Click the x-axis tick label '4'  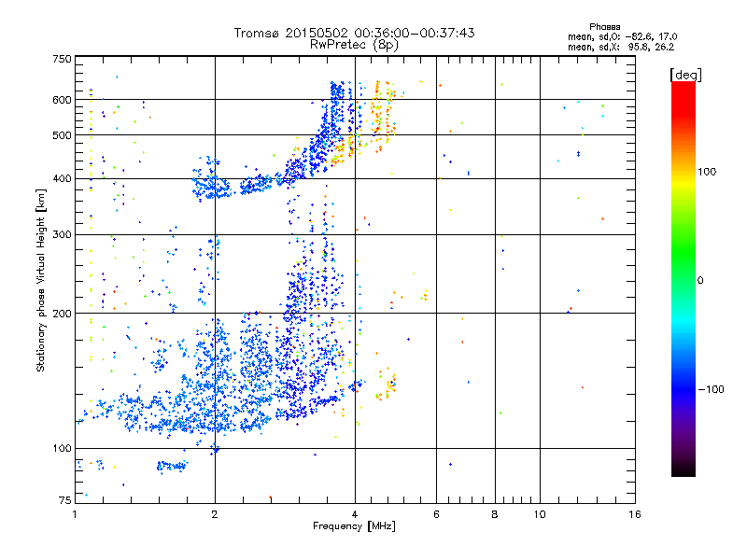pyautogui.click(x=355, y=514)
